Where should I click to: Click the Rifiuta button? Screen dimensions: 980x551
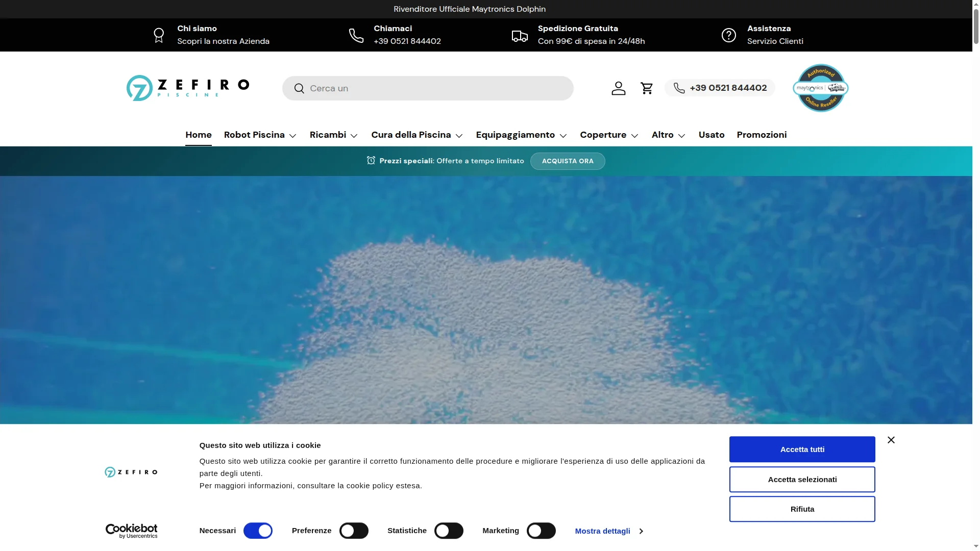pyautogui.click(x=802, y=509)
